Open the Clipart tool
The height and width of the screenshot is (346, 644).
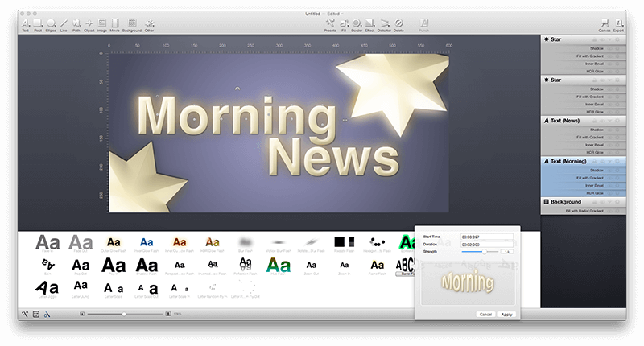coord(89,25)
